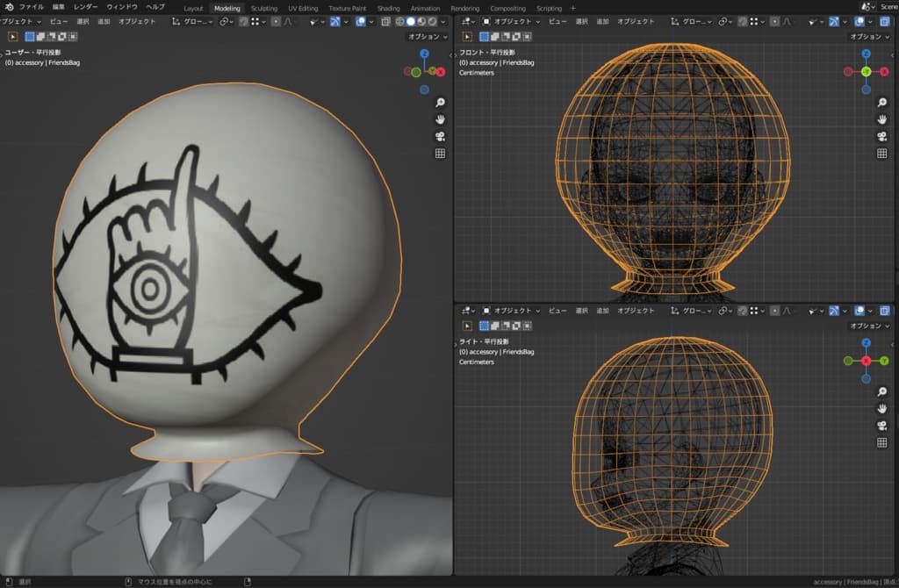
Task: Click the pan hand icon in the front viewport
Action: click(881, 119)
